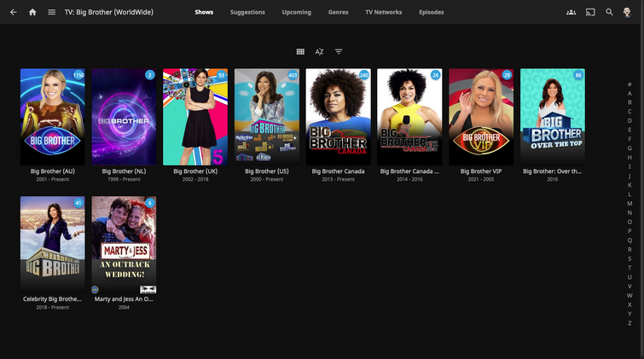Viewport: 644px width, 359px height.
Task: Jump to letter B in index
Action: [x=629, y=102]
